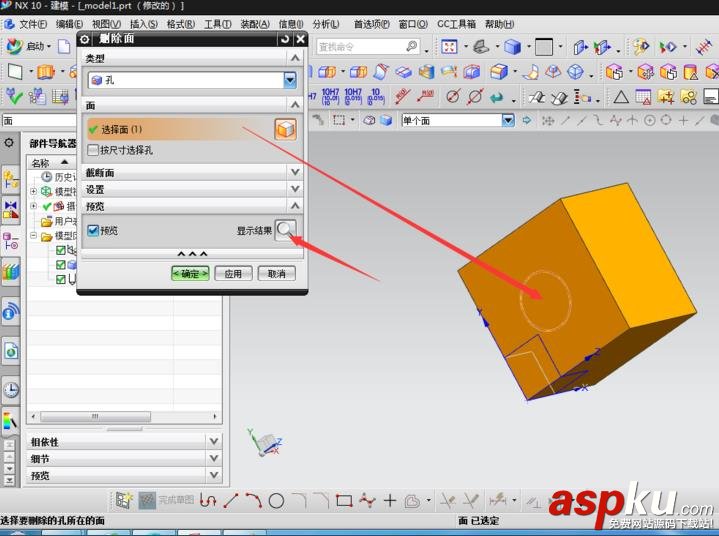Click the line sketch tool in bottom toolbar
The height and width of the screenshot is (536, 719).
(231, 501)
